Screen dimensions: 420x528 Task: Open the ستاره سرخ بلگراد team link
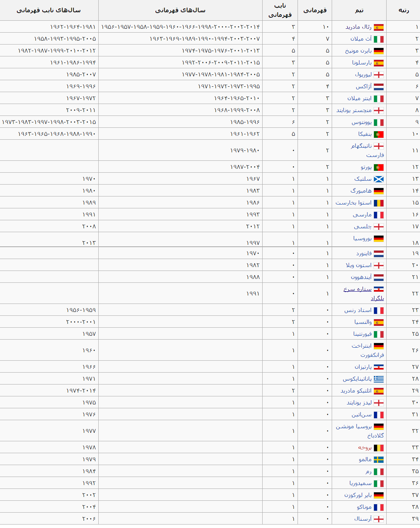coord(364,294)
